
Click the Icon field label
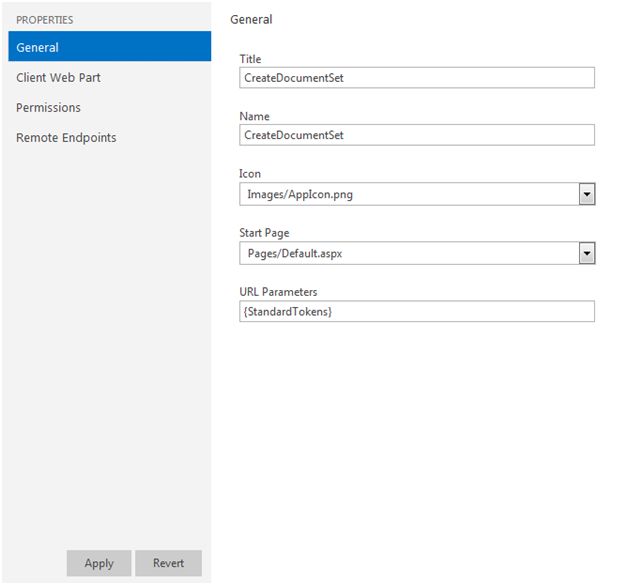point(250,174)
